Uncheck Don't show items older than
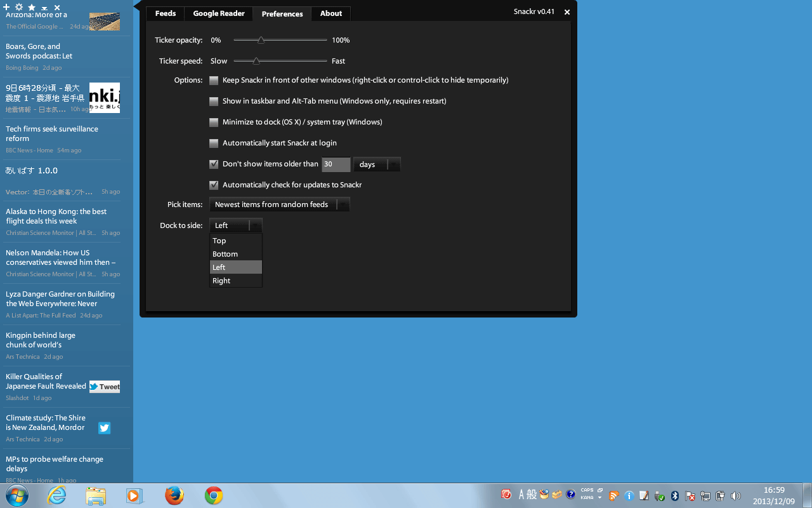This screenshot has width=812, height=508. click(214, 164)
